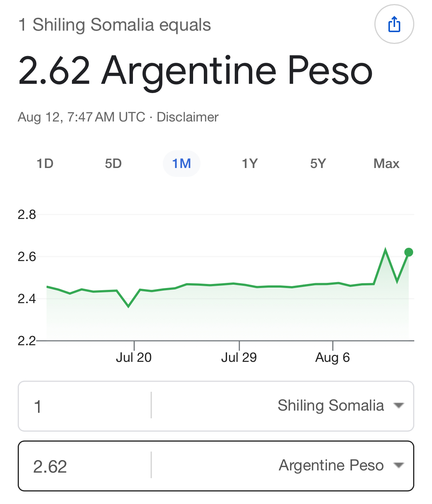
Task: Select the Max time range
Action: click(386, 164)
